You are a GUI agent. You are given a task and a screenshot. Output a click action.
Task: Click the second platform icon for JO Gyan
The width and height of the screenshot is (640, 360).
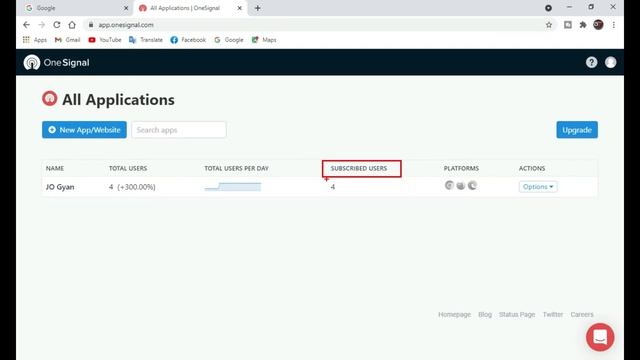[461, 185]
